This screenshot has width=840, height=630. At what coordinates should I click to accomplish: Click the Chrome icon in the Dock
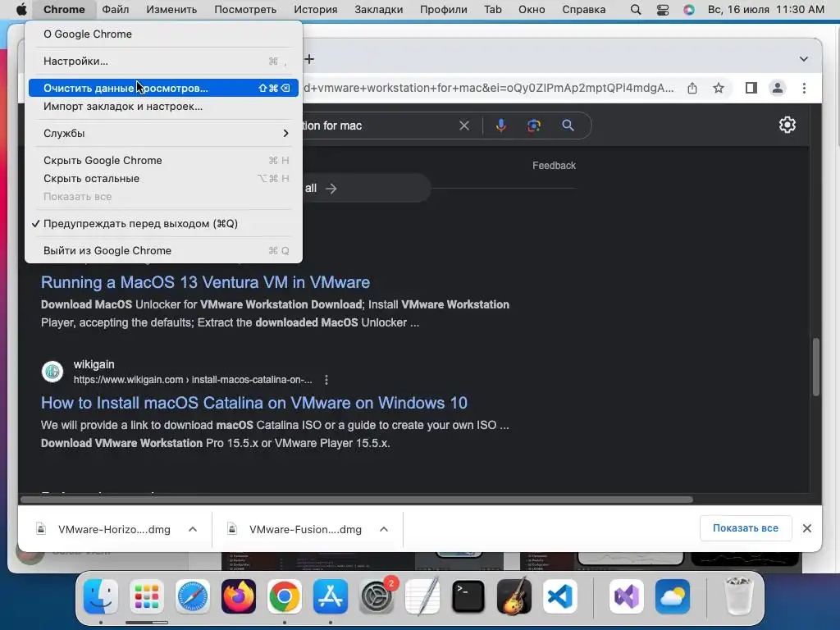tap(285, 596)
